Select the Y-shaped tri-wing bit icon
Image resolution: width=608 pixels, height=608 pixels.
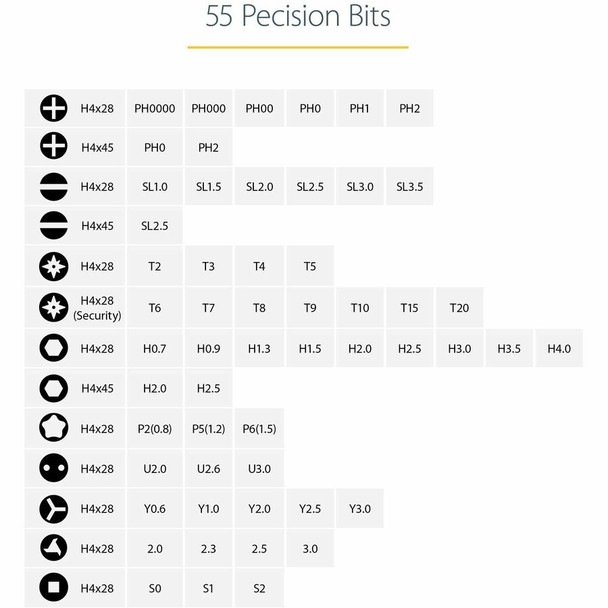(x=53, y=508)
